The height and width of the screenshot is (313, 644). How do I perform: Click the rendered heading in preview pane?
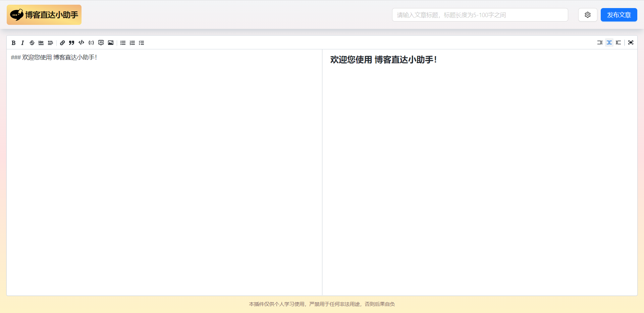[x=383, y=59]
